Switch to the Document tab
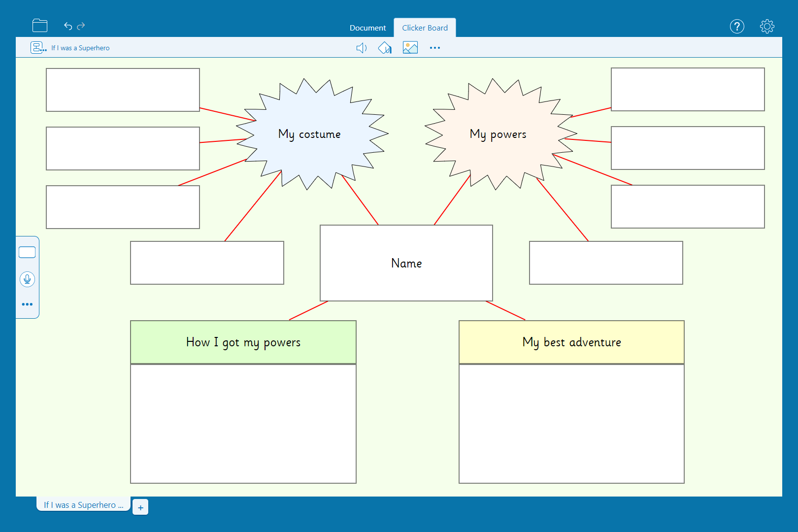Viewport: 798px width, 532px height. tap(367, 28)
